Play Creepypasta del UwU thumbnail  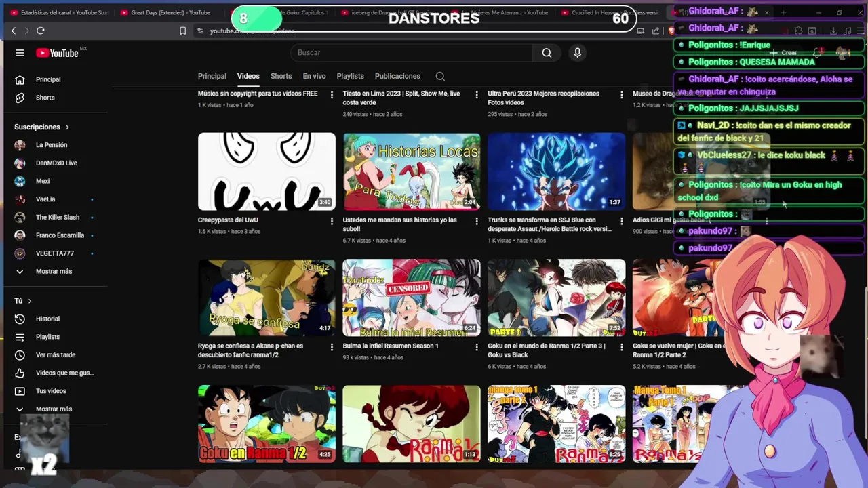267,171
